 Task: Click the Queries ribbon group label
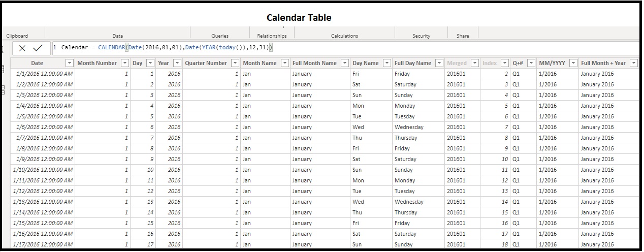pyautogui.click(x=220, y=36)
